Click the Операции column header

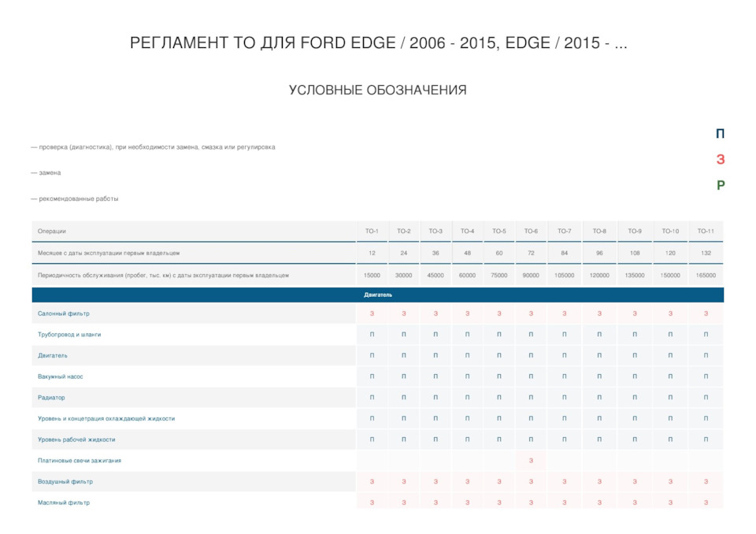coord(194,231)
